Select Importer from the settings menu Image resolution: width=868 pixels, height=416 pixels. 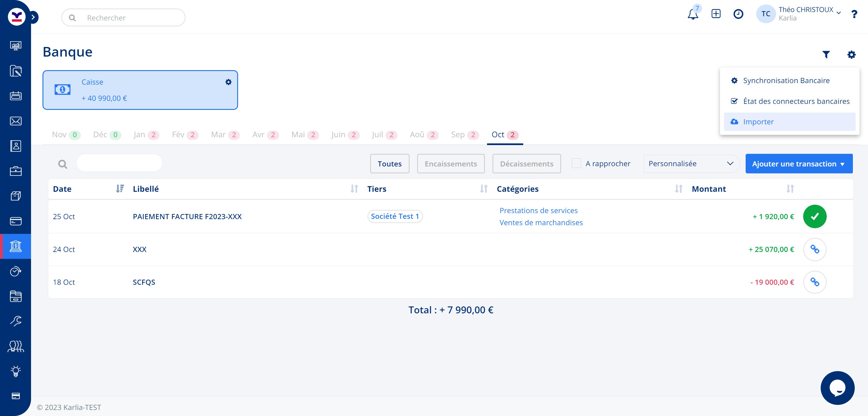[x=758, y=122]
